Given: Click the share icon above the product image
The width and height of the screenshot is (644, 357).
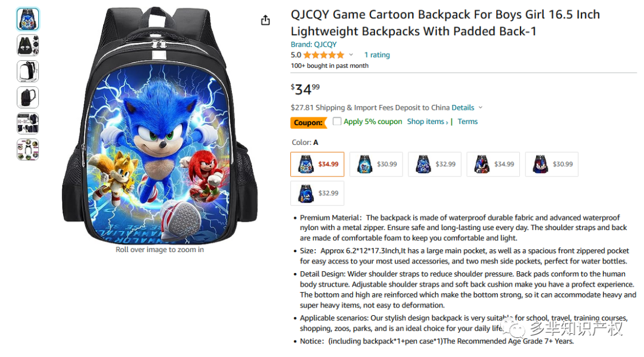Looking at the screenshot, I should point(265,20).
